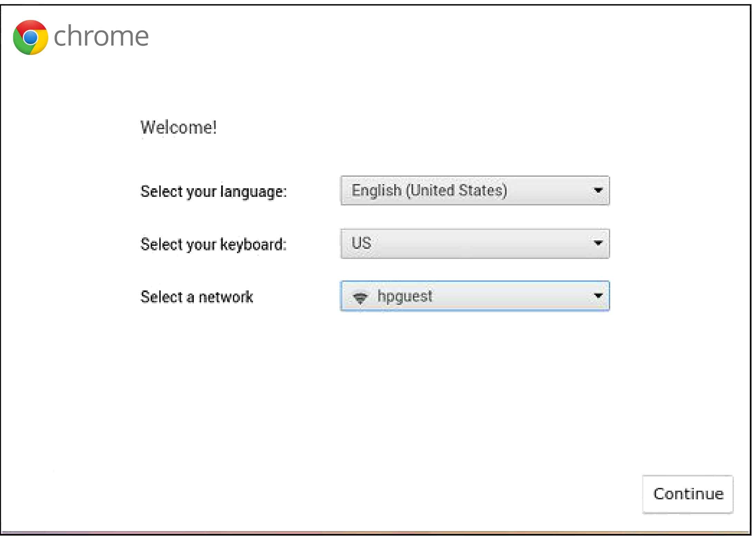
Task: Click the 'Welcome!' heading text
Action: (x=179, y=127)
